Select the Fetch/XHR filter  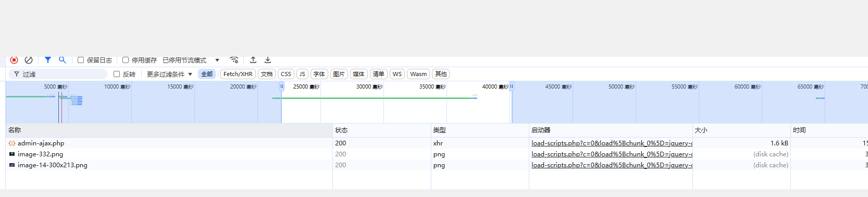pos(238,74)
